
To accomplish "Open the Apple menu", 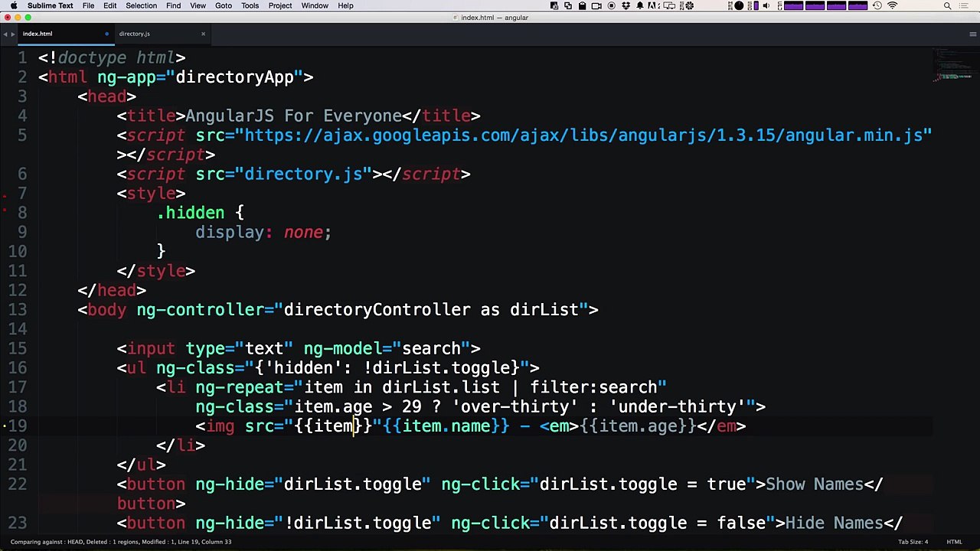I will click(13, 5).
